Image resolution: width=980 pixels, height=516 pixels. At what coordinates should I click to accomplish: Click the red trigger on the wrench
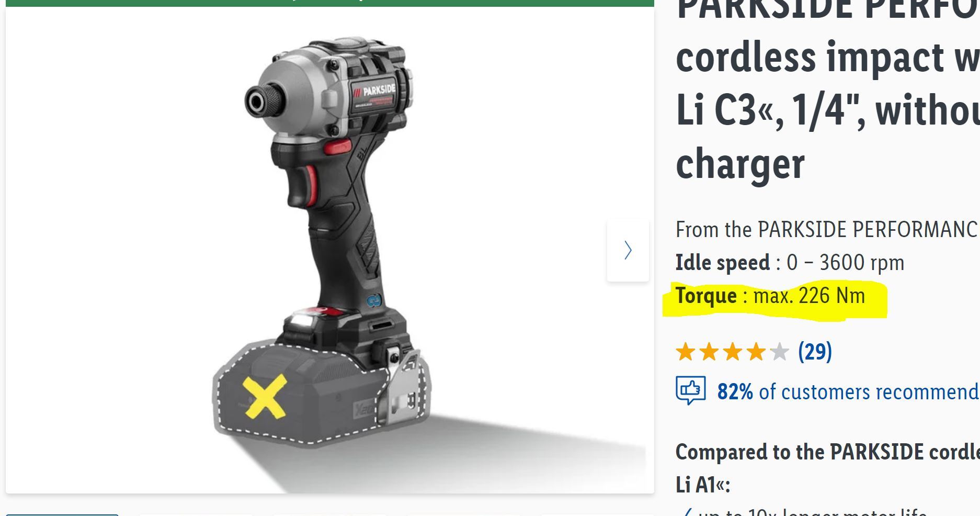pos(311,184)
